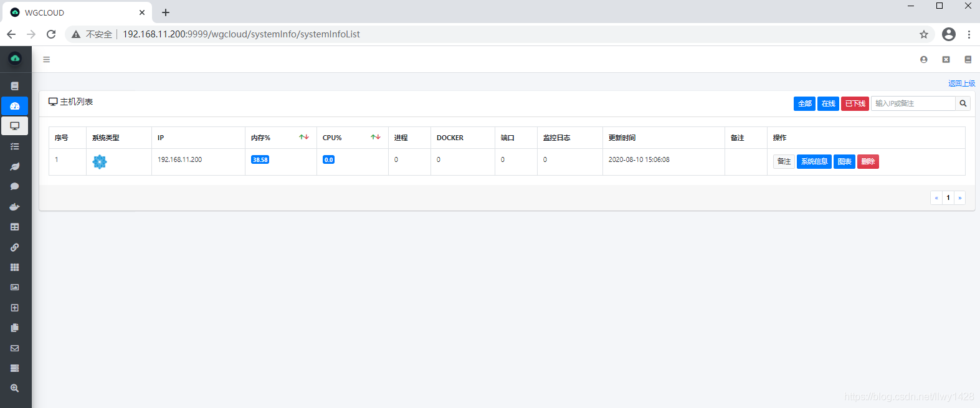Click the browser address bar URL
This screenshot has height=408, width=980.
tap(241, 34)
